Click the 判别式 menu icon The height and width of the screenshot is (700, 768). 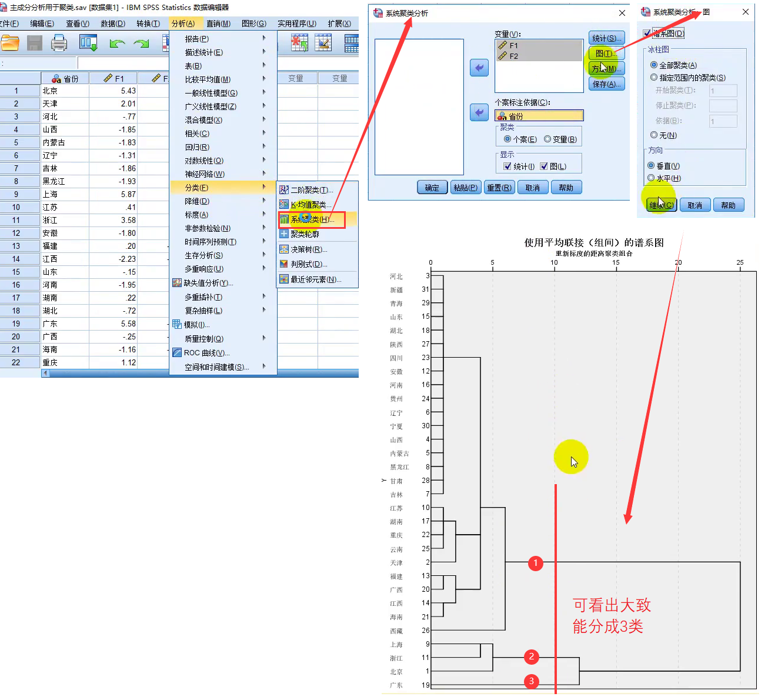tap(284, 264)
